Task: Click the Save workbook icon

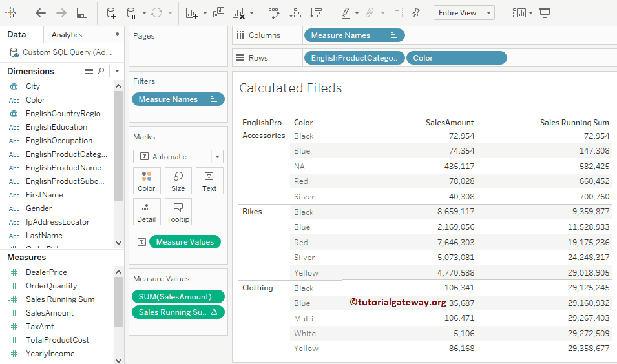Action: coord(82,13)
